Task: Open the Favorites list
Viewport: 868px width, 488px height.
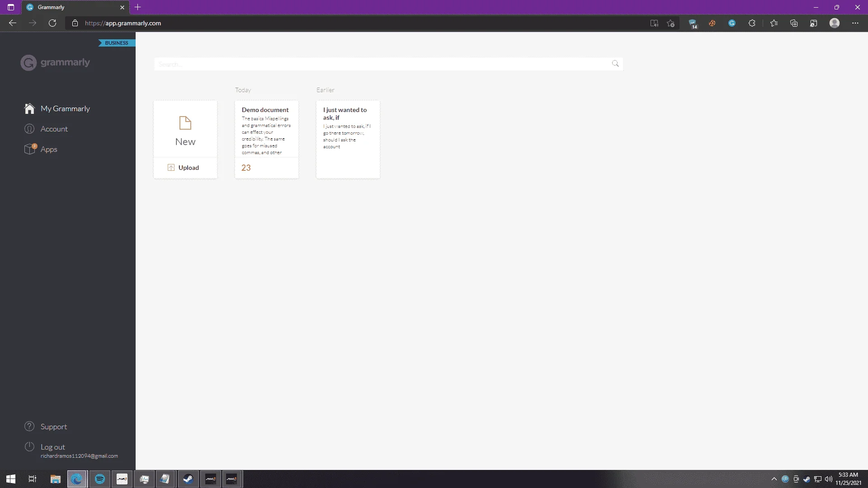Action: point(774,23)
